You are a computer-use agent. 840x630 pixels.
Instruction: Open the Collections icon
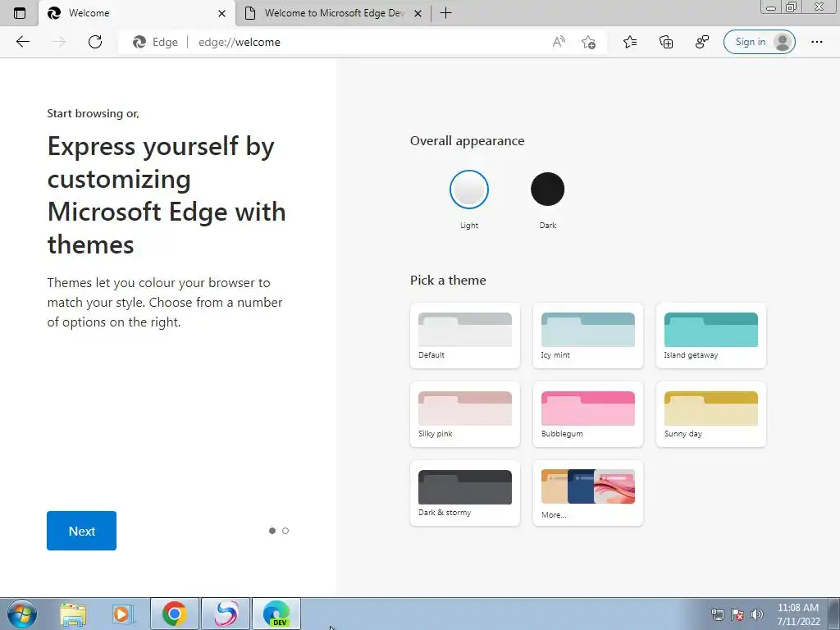tap(666, 42)
